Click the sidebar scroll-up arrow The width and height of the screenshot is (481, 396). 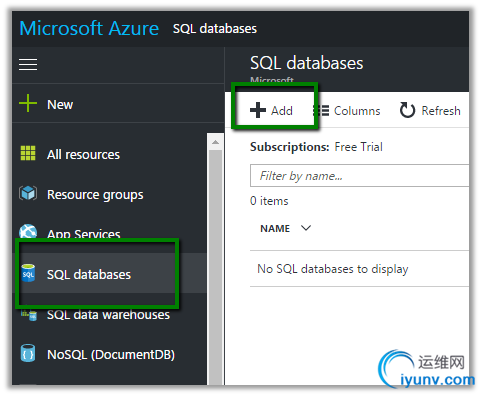(215, 142)
